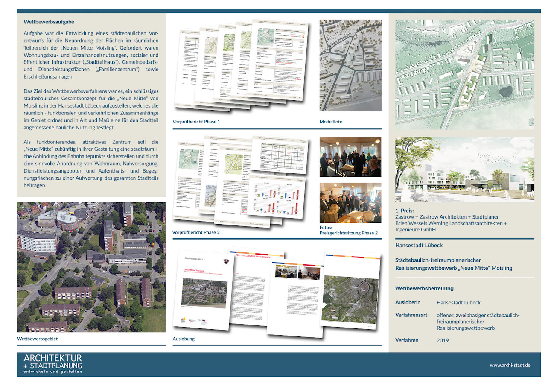Click the Verfahren year '2019'
The height and width of the screenshot is (392, 554).
(x=443, y=340)
